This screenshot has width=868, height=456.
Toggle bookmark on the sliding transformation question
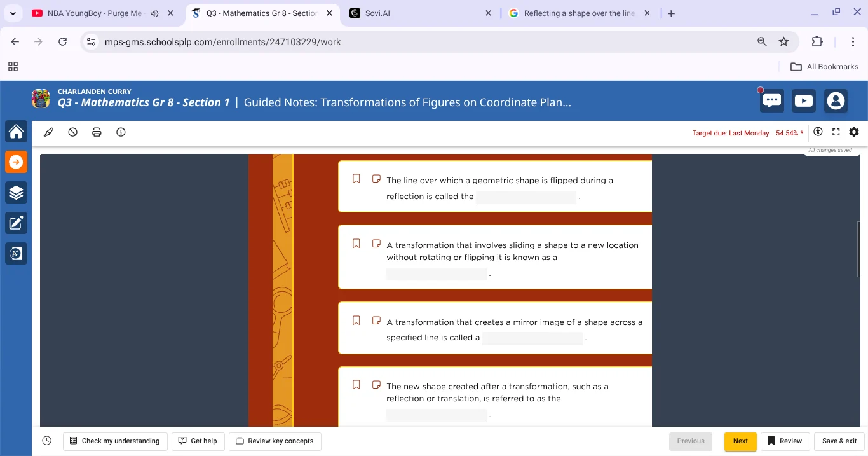[356, 244]
